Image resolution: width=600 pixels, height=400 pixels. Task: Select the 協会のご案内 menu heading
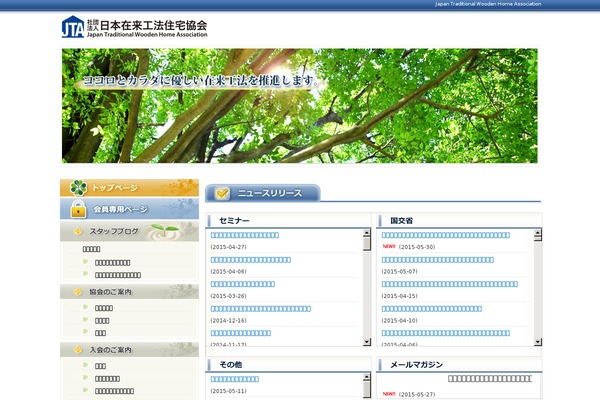129,292
